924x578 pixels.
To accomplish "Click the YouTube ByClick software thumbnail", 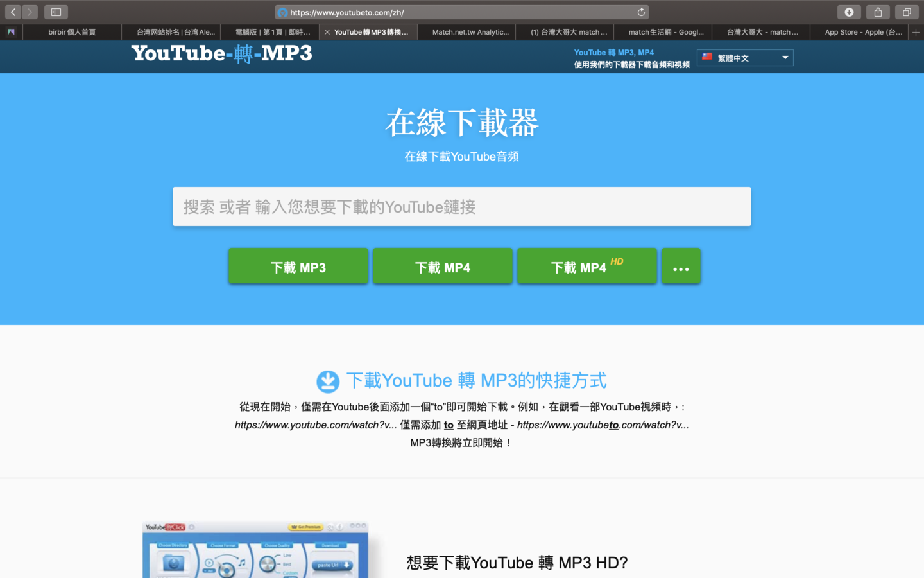I will click(255, 550).
